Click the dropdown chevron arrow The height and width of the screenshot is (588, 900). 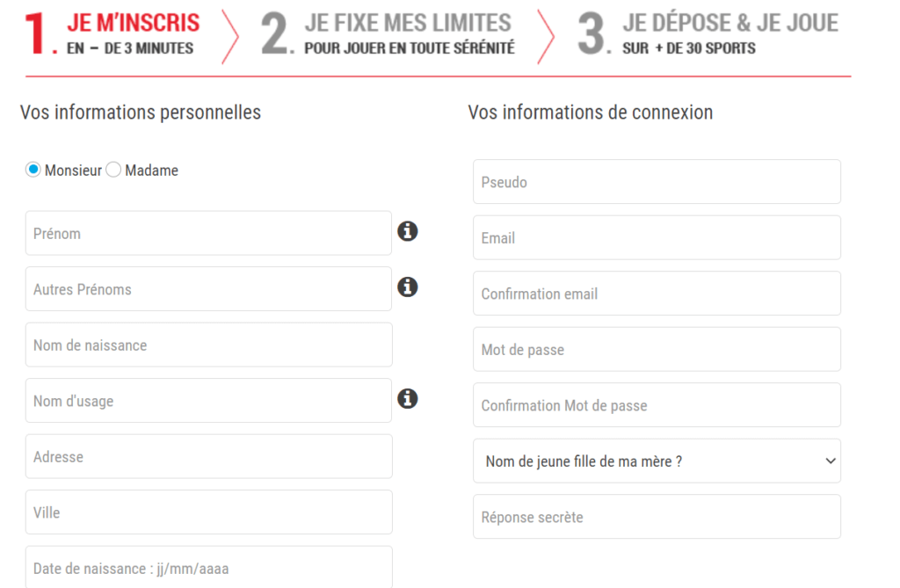pyautogui.click(x=830, y=461)
